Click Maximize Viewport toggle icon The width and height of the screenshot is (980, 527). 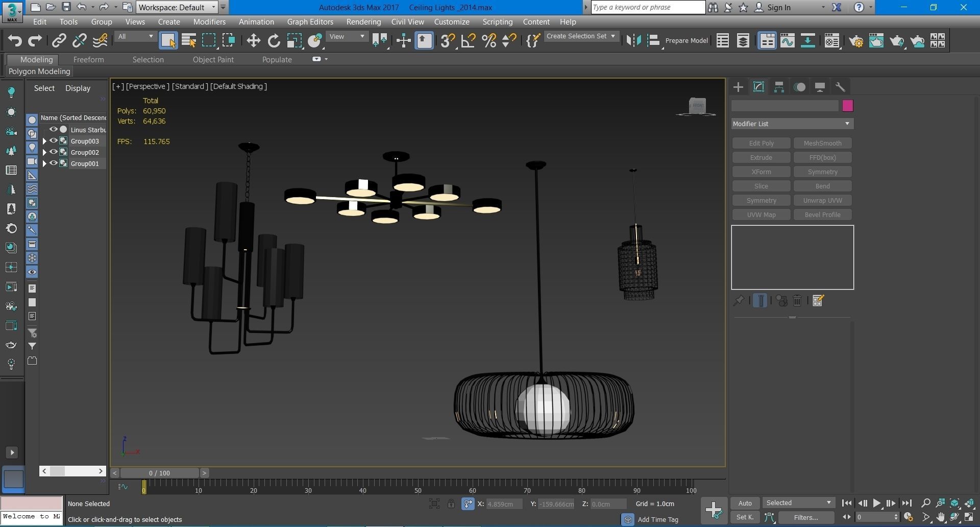tap(969, 517)
